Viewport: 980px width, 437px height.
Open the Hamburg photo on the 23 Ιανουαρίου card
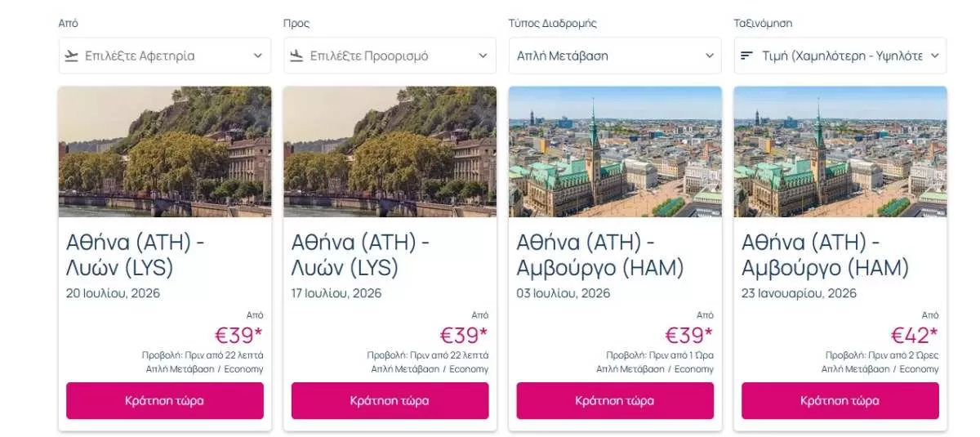pos(840,151)
